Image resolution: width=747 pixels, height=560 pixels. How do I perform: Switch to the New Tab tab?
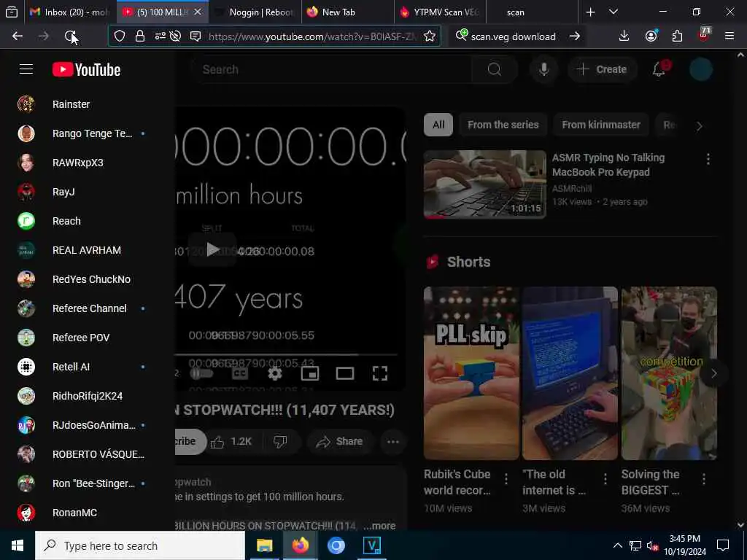[347, 12]
